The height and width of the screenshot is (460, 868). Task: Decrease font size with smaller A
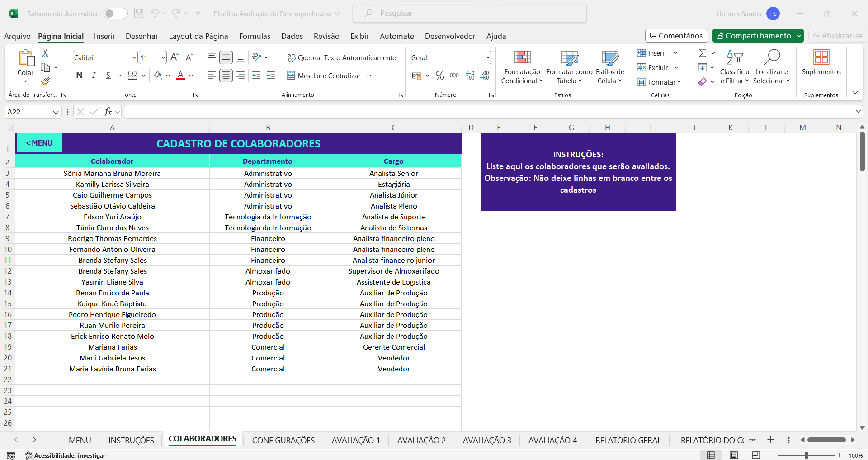tap(189, 57)
